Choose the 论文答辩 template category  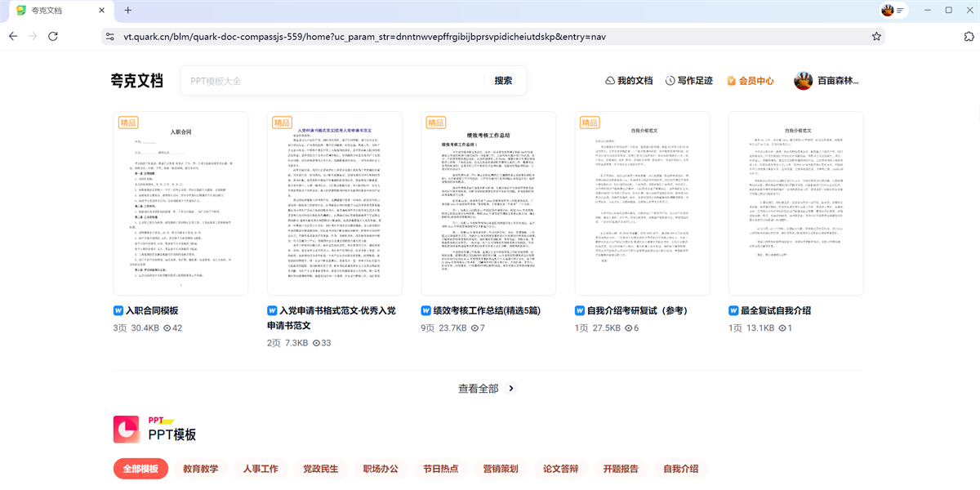(561, 469)
